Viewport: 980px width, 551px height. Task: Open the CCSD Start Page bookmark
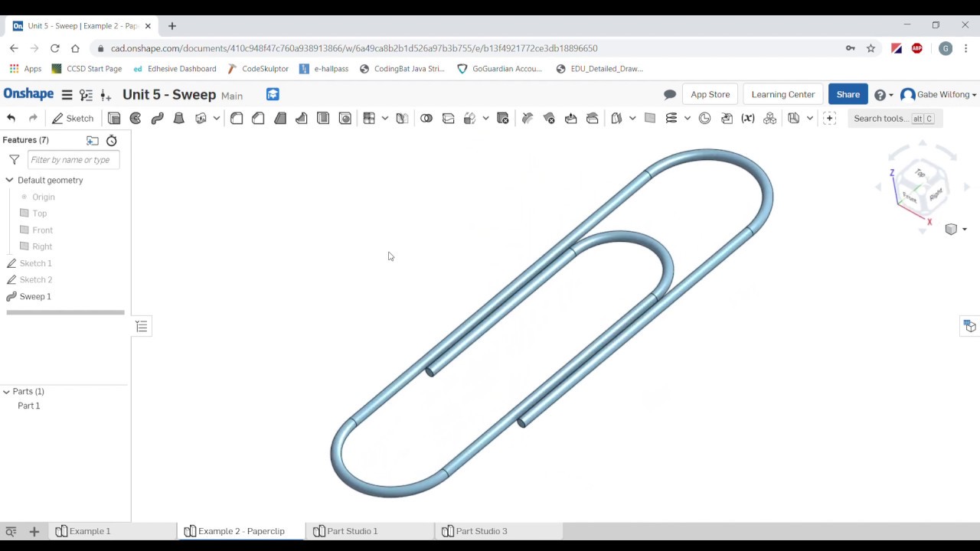tap(87, 69)
